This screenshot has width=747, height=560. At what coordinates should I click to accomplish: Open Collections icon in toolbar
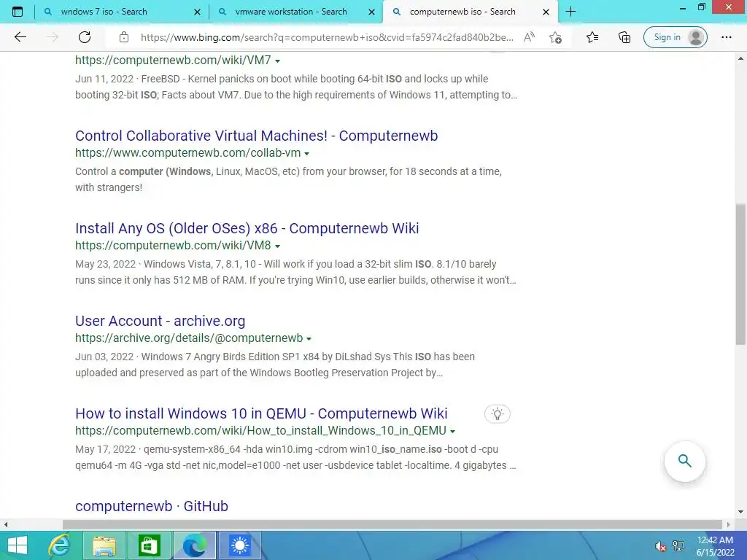pos(624,37)
